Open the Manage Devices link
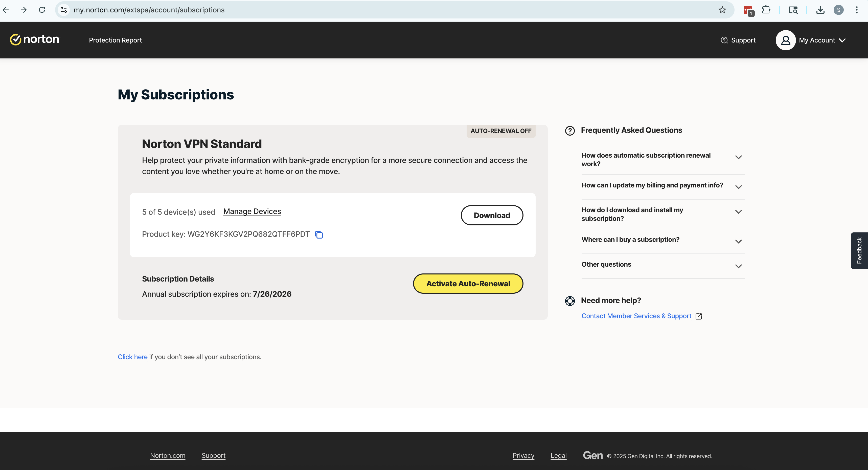The image size is (868, 470). 252,211
